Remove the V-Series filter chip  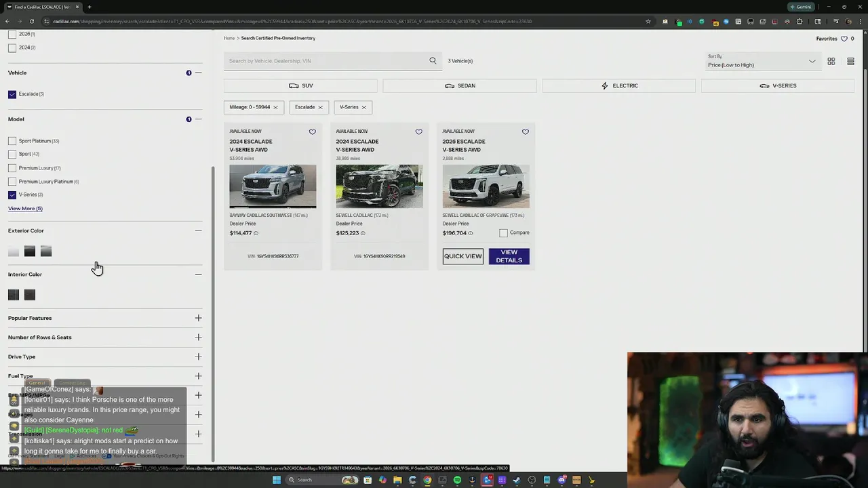[363, 107]
